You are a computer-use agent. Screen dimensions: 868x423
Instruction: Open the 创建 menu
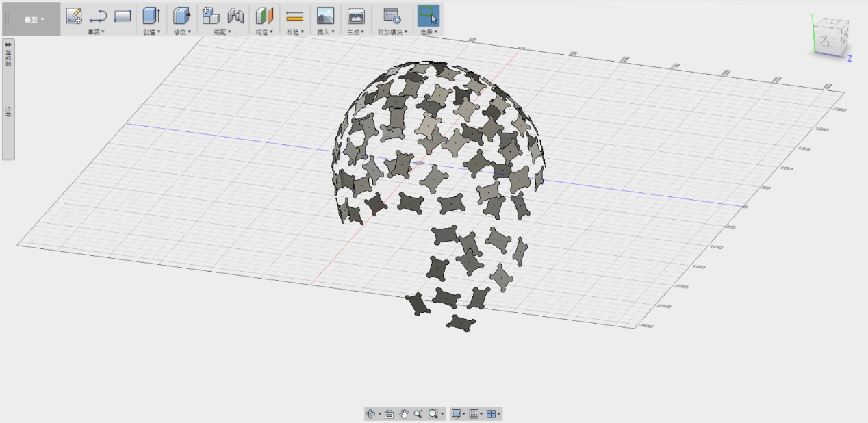(x=151, y=32)
